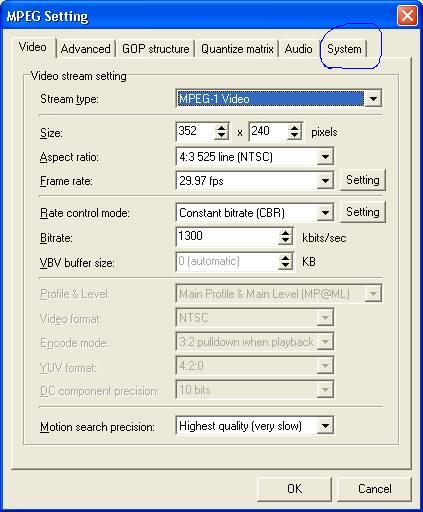Decrease height size with down arrow
The image size is (423, 512).
point(294,136)
